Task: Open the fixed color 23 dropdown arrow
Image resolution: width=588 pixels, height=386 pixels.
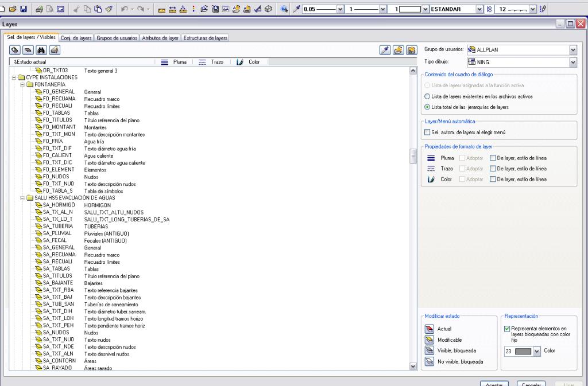Action: (537, 351)
